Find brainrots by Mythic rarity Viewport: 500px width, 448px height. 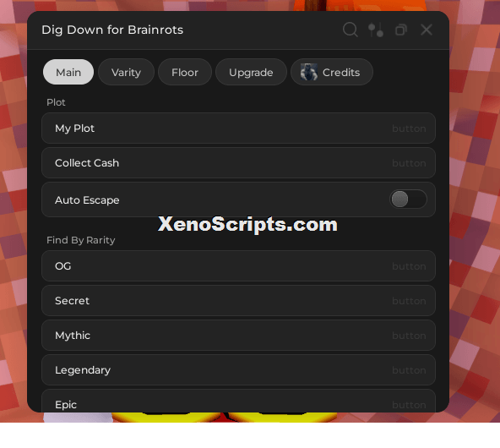coord(238,336)
